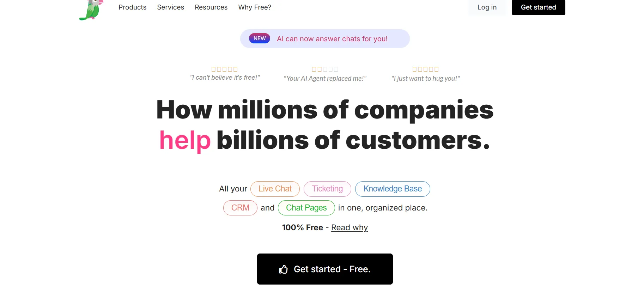Click the parrot mascot logo
Viewport: 644px width, 299px height.
point(91,9)
